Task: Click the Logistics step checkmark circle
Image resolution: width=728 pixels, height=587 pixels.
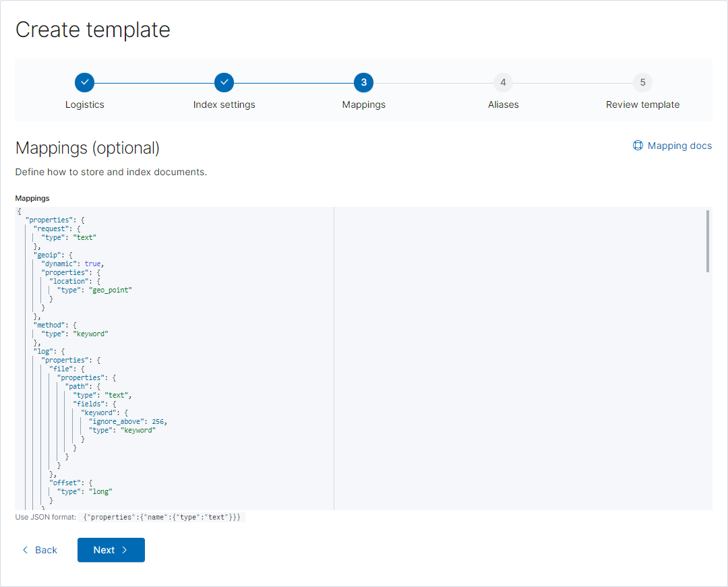Action: point(84,83)
